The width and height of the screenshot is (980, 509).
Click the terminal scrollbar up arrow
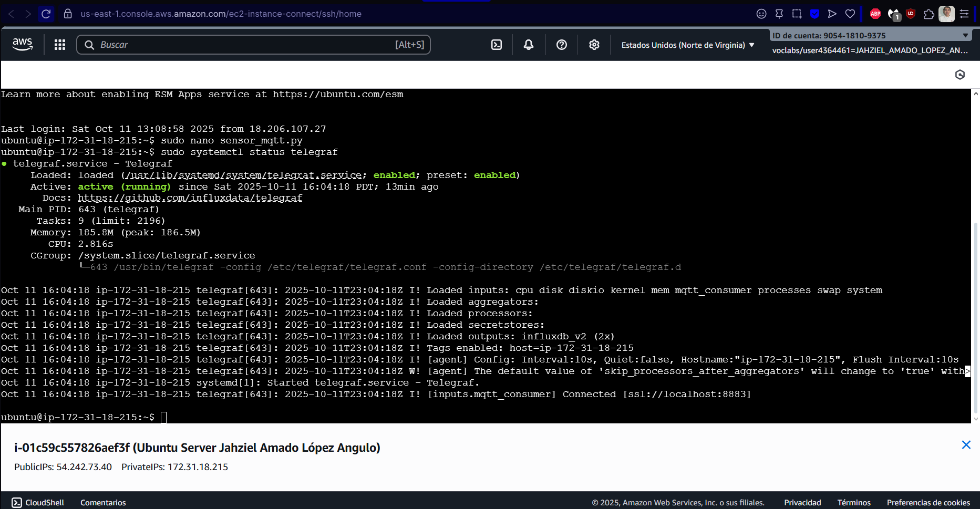tap(976, 94)
